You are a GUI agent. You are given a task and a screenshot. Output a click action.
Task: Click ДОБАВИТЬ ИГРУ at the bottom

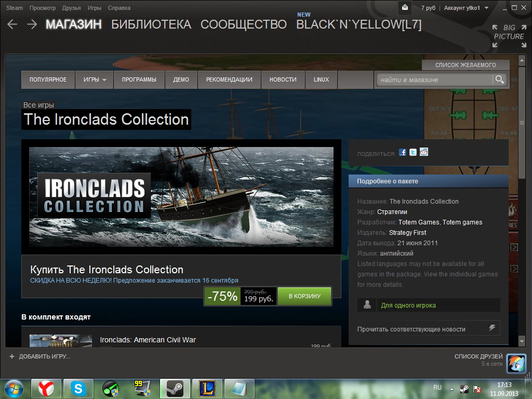coord(45,356)
